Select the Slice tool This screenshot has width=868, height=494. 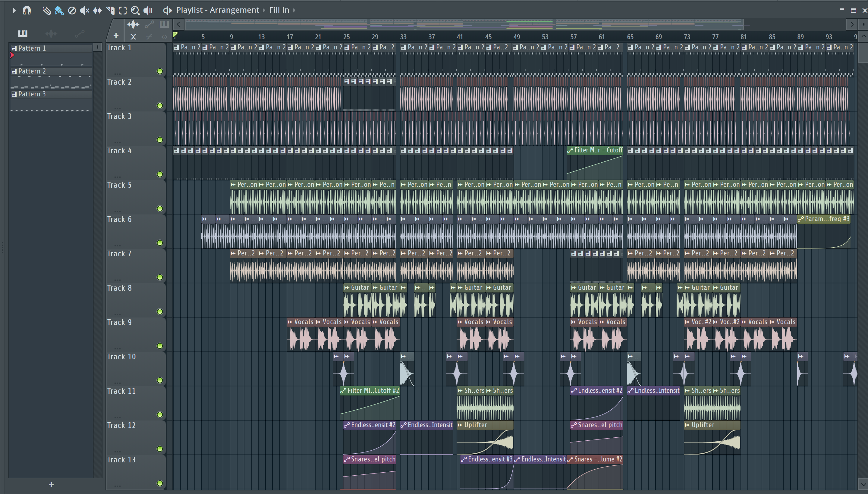tap(110, 11)
